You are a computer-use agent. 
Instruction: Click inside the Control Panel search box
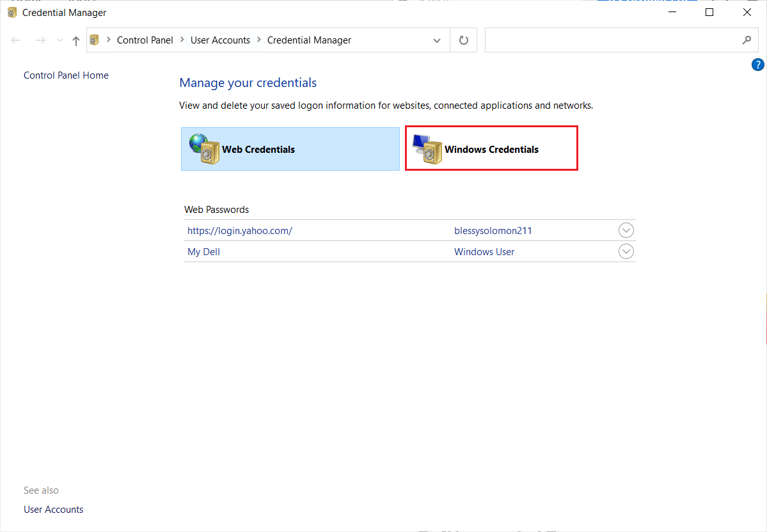pyautogui.click(x=611, y=40)
